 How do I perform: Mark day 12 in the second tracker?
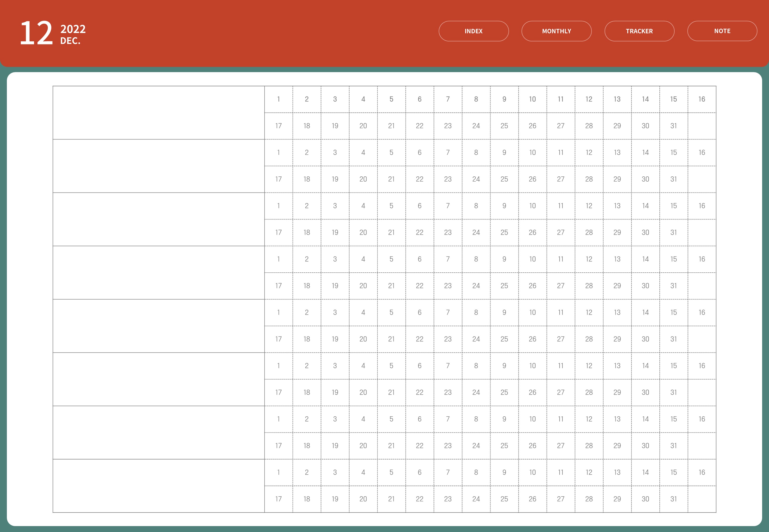coord(589,153)
